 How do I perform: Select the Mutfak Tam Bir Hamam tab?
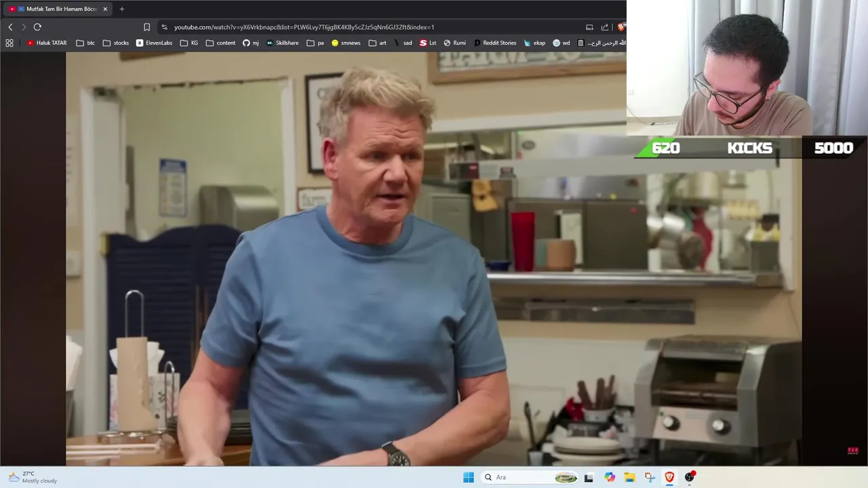58,9
